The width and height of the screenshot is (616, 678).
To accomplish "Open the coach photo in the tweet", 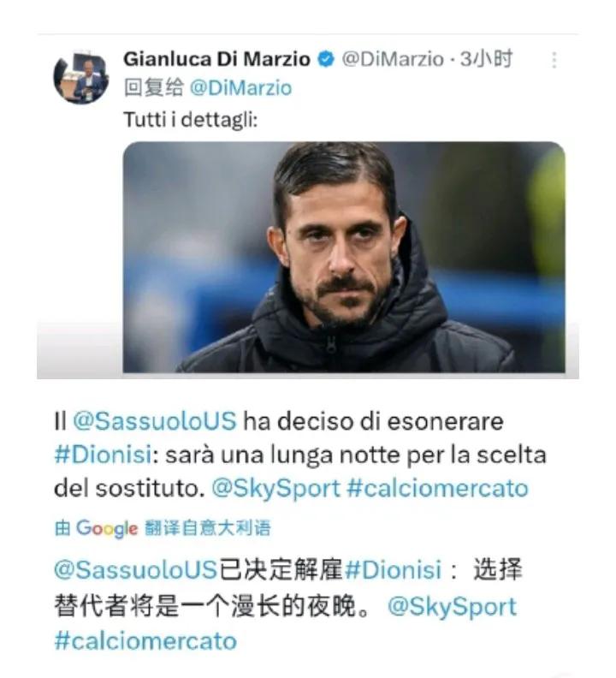I will click(x=344, y=258).
